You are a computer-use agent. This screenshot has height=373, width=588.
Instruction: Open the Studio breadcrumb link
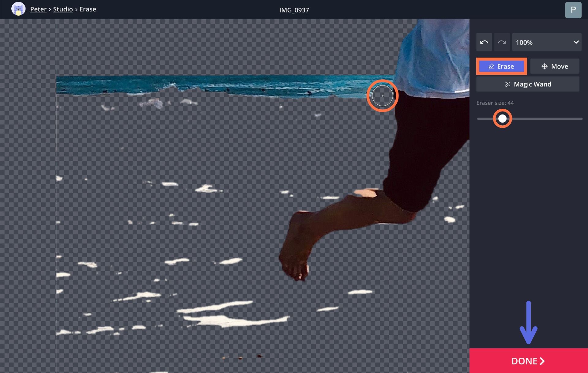click(63, 9)
